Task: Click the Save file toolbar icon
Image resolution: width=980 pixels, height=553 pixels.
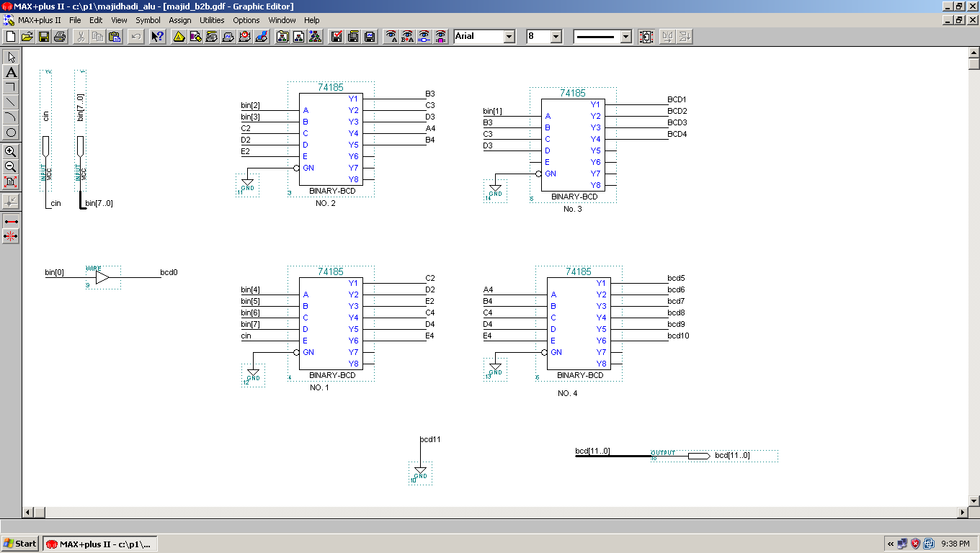Action: 44,36
